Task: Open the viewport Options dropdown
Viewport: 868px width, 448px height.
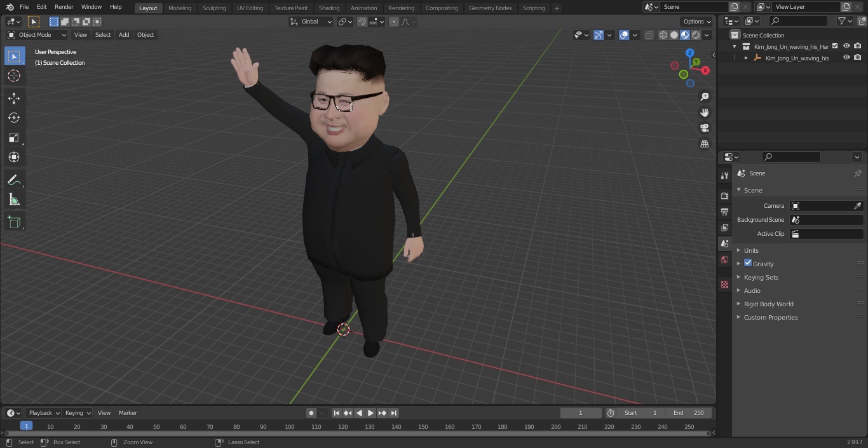Action: pyautogui.click(x=697, y=22)
